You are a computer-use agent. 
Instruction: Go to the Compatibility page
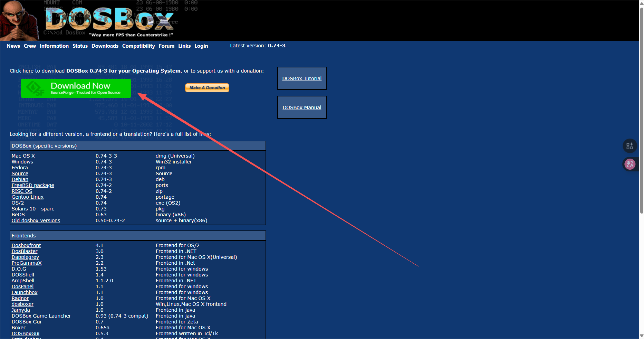tap(138, 46)
